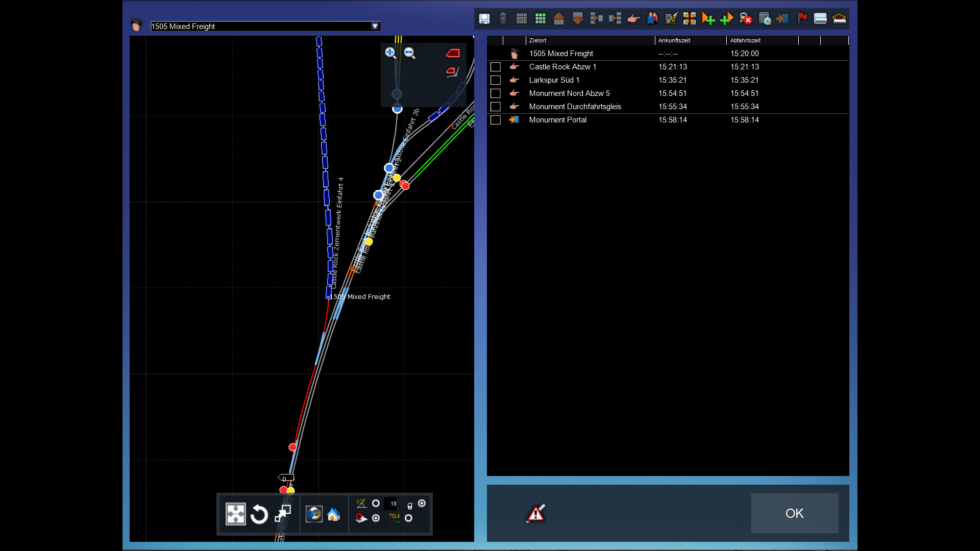Toggle the 30° angle snap option
Screen dimensions: 980x551
(x=376, y=504)
